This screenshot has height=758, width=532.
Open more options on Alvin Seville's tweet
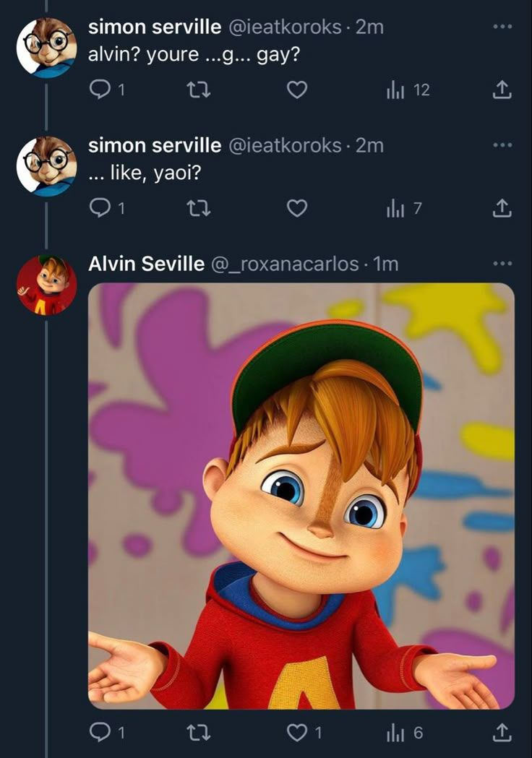click(x=502, y=264)
